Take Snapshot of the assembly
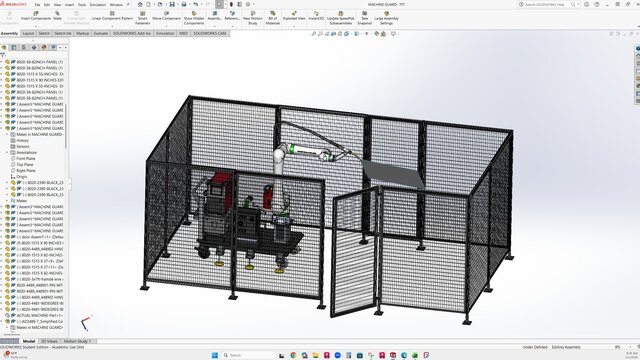The width and height of the screenshot is (640, 360). click(x=364, y=18)
